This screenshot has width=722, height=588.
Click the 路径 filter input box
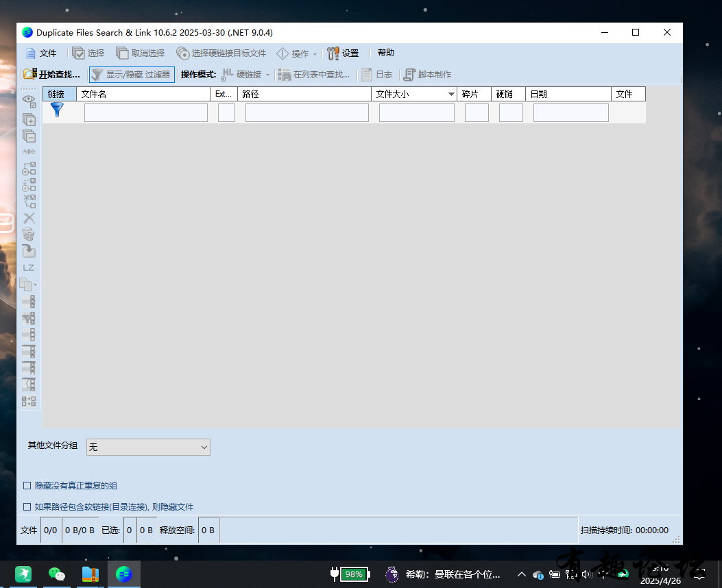tap(307, 112)
